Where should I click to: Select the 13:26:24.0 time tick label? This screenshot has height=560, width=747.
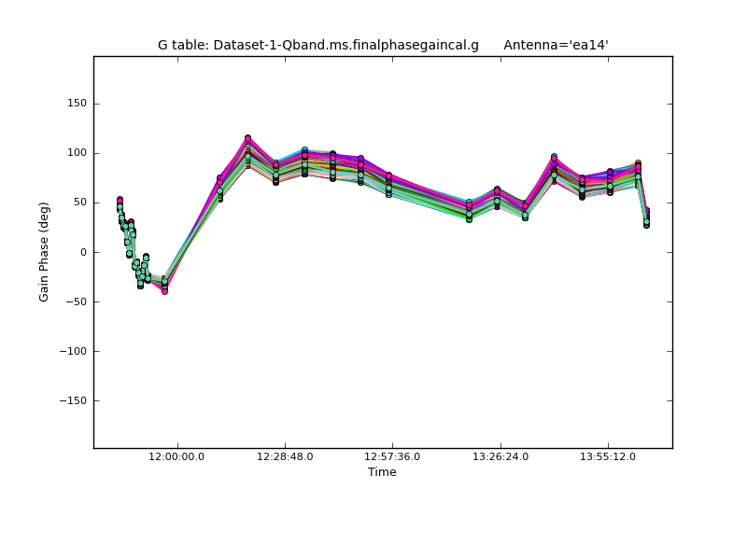click(500, 456)
